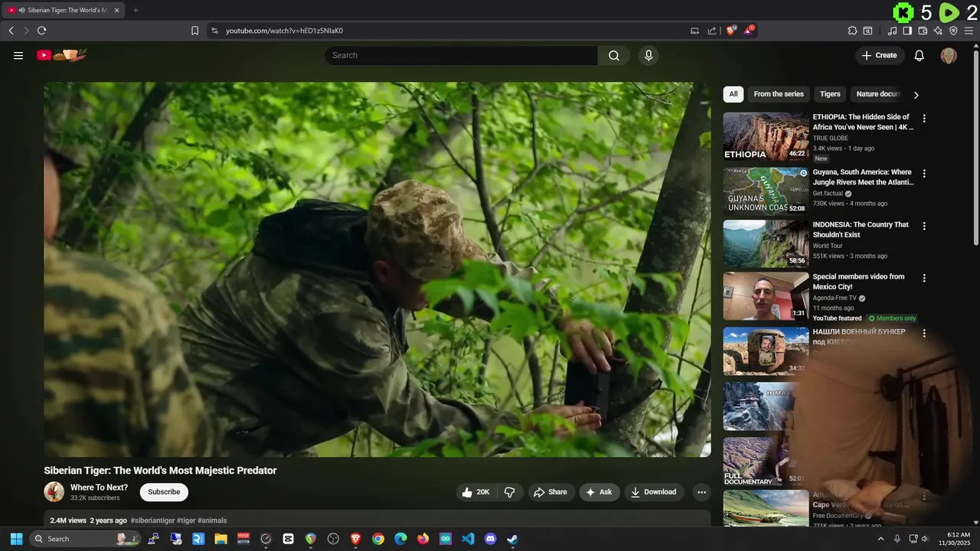Click the page vertical scrollbar
The height and width of the screenshot is (551, 980).
(975, 149)
